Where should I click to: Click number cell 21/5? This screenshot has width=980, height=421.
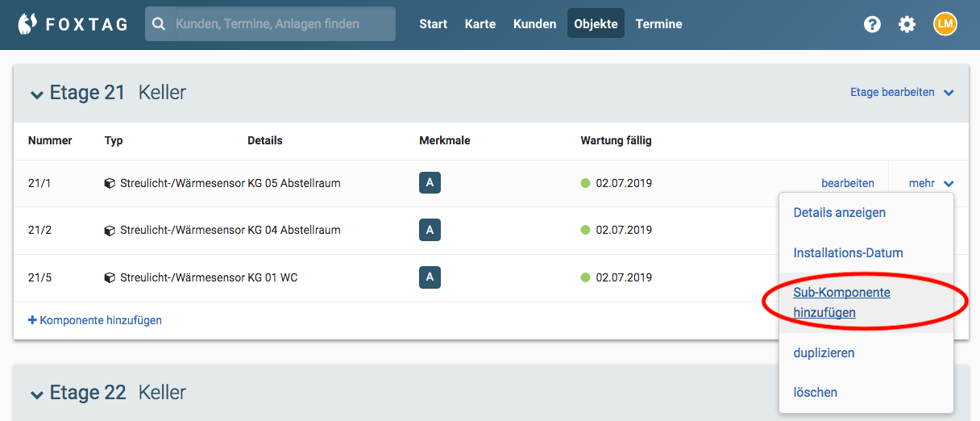(x=39, y=277)
